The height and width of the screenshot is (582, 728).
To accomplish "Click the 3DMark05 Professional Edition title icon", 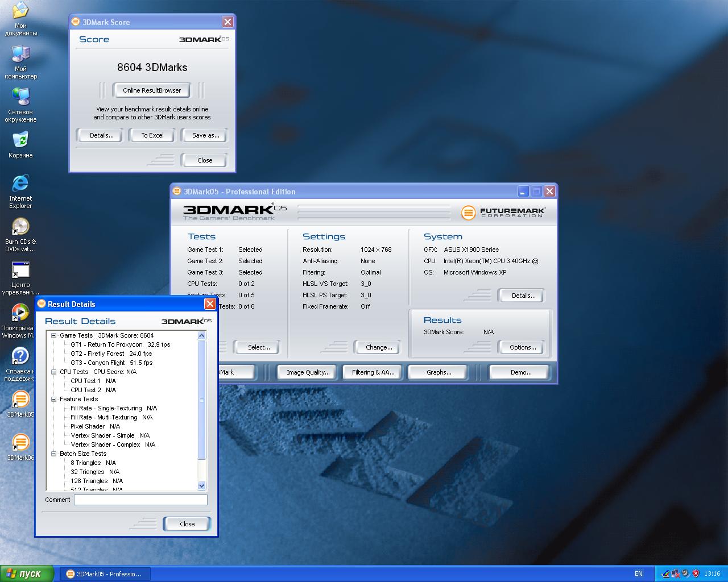I will tap(177, 192).
